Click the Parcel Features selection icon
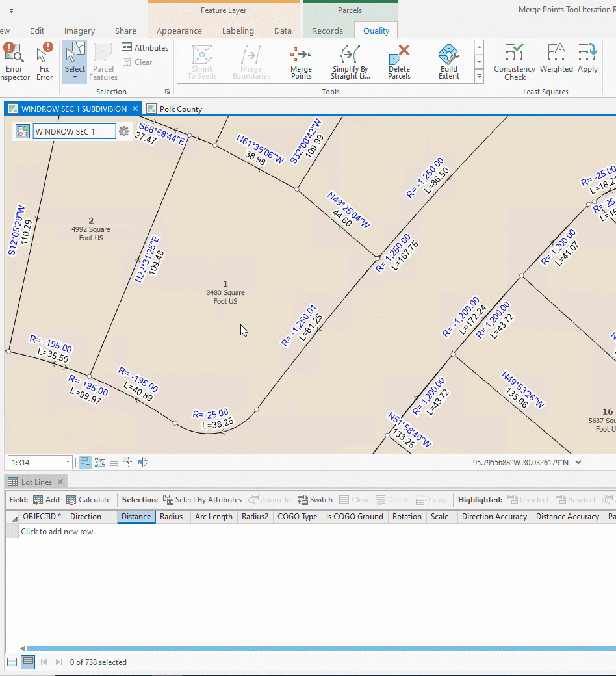 click(103, 60)
